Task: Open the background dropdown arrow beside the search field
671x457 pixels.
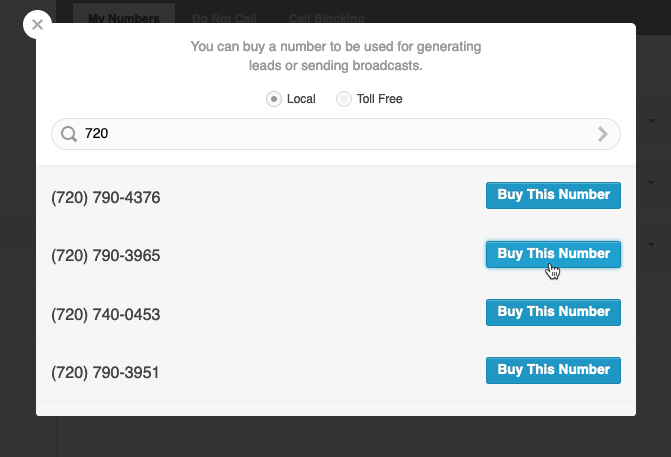Action: (651, 121)
